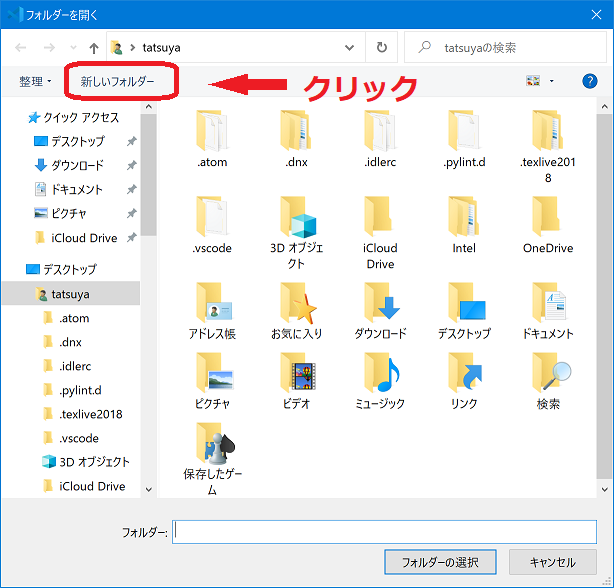The image size is (614, 588).
Task: Click the フォルダー name input field
Action: coord(385,532)
